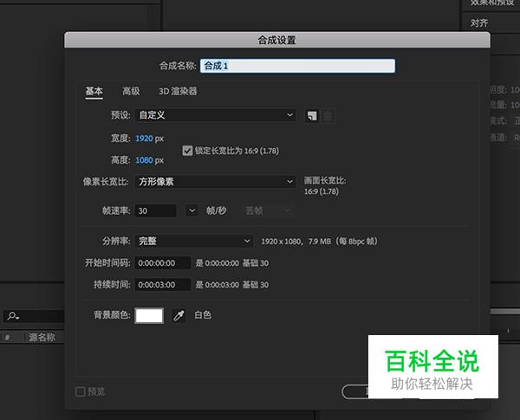Image resolution: width=520 pixels, height=420 pixels.
Task: Click the white background color swatch
Action: [x=149, y=315]
